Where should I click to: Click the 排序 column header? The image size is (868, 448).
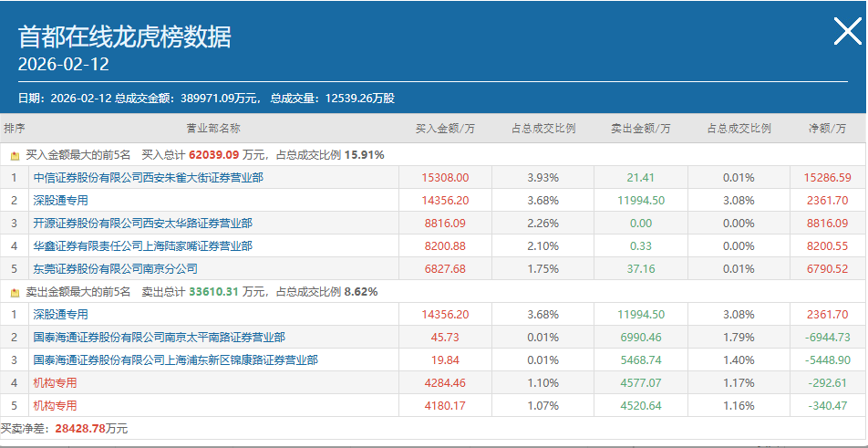click(x=15, y=129)
